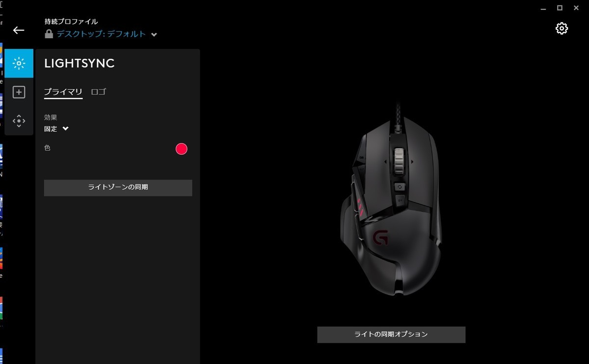589x364 pixels.
Task: Switch to the ロゴ tab
Action: point(99,92)
